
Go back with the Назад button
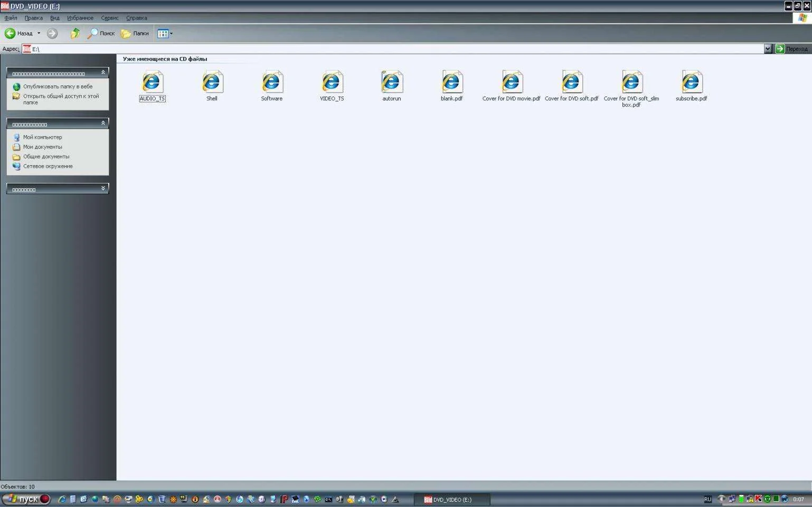pos(18,33)
